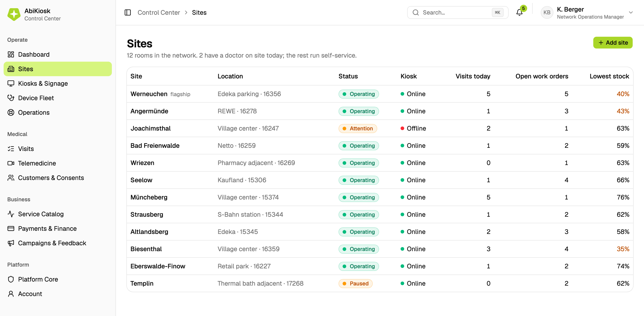Click the AbiKiosk logo icon
This screenshot has height=316, width=644.
click(x=14, y=14)
